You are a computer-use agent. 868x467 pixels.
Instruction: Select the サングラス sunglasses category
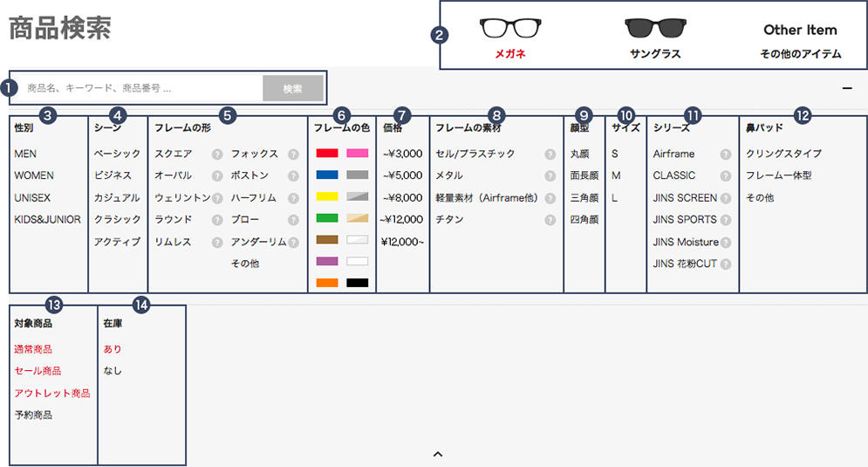[655, 38]
